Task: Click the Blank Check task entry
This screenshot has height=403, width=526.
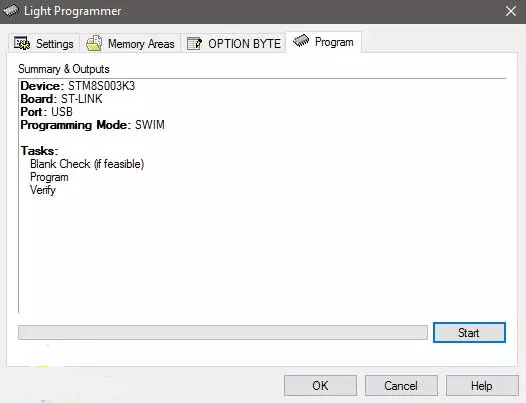Action: point(87,164)
